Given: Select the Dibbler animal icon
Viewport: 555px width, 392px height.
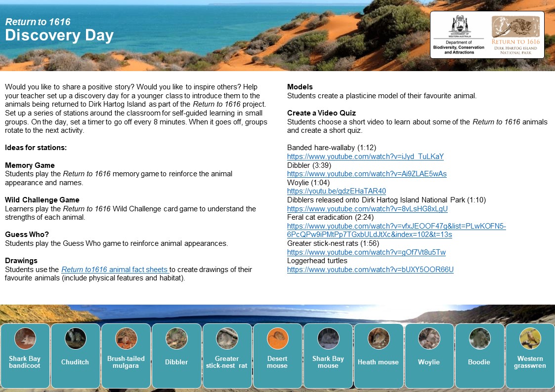Looking at the screenshot, I should 176,338.
